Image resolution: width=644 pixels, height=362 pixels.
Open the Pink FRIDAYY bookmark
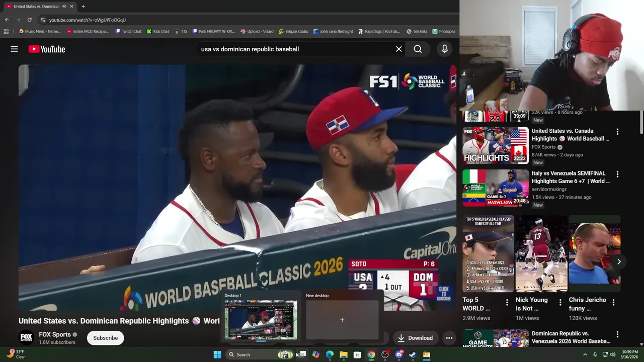coord(213,31)
